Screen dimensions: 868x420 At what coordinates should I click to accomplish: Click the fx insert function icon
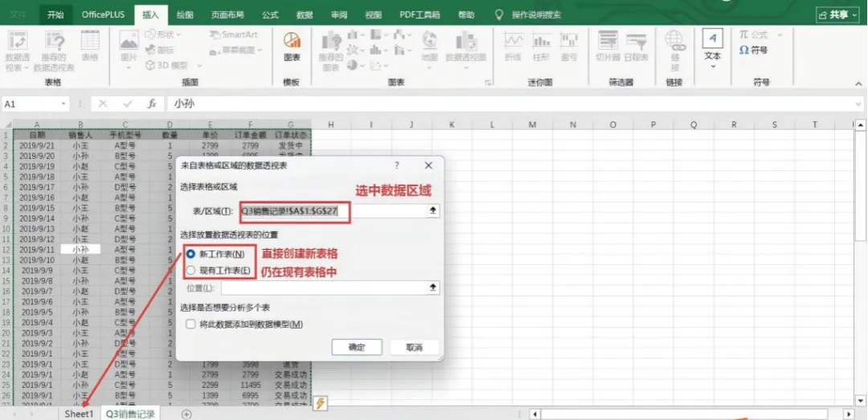(x=152, y=104)
